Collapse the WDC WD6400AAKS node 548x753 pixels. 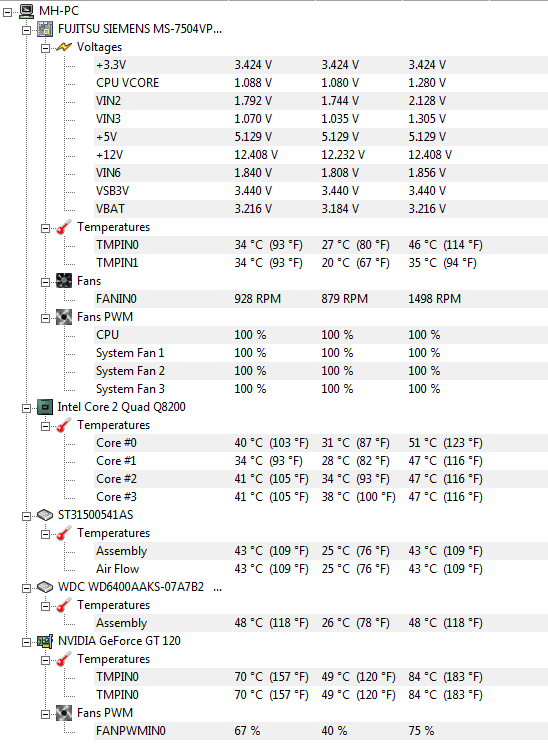[x=26, y=588]
